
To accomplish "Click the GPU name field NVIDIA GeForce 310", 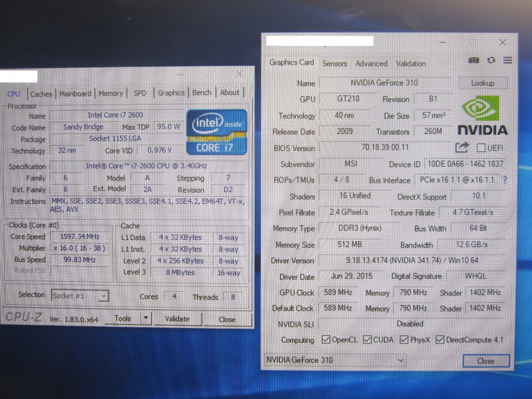I will coord(384,83).
